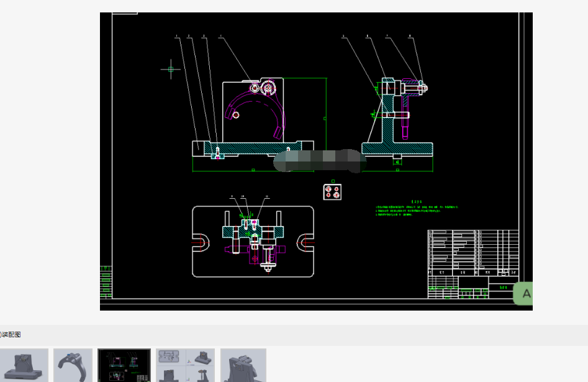Select the last thumbnail of the angled fixture model
The width and height of the screenshot is (588, 382).
point(243,365)
